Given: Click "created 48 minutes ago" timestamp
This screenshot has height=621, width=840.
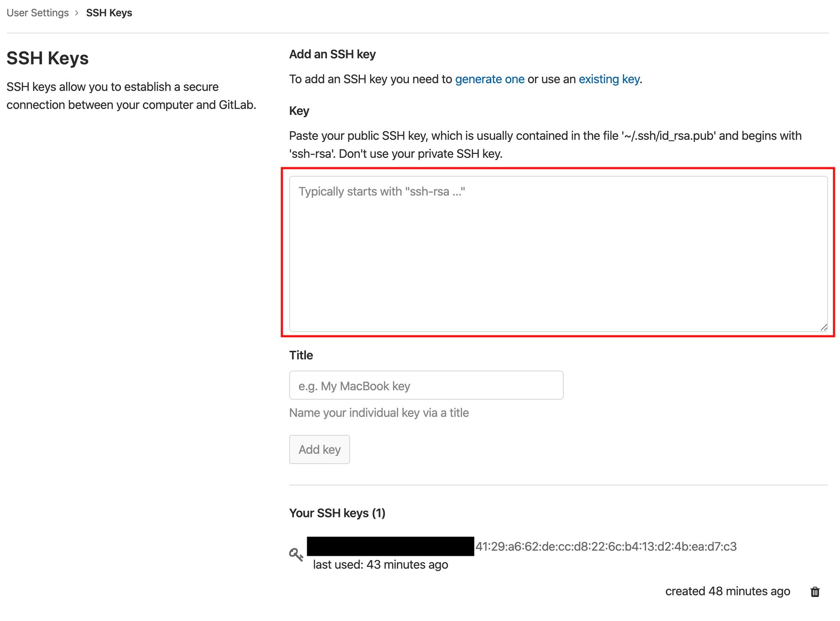Looking at the screenshot, I should (728, 591).
